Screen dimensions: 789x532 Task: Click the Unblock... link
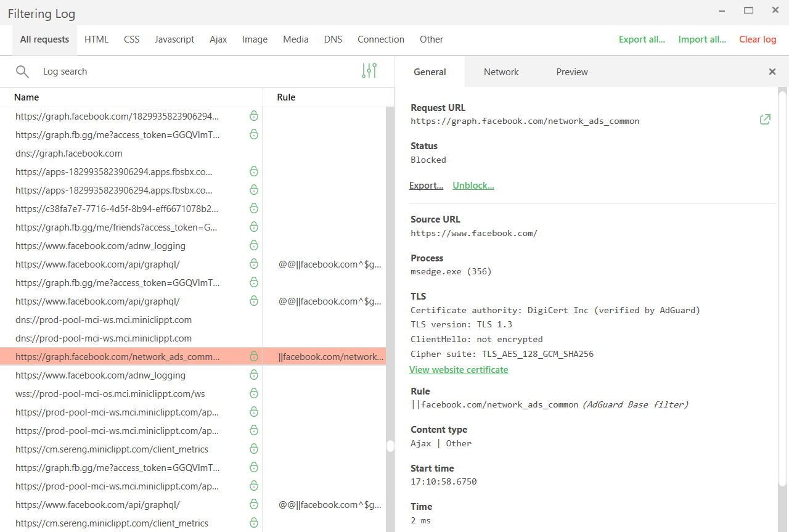[x=473, y=186]
